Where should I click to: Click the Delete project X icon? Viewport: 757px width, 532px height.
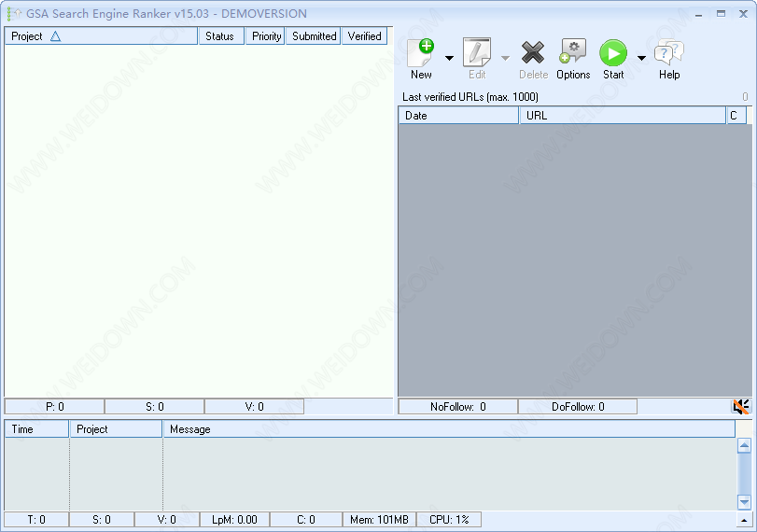(x=533, y=52)
